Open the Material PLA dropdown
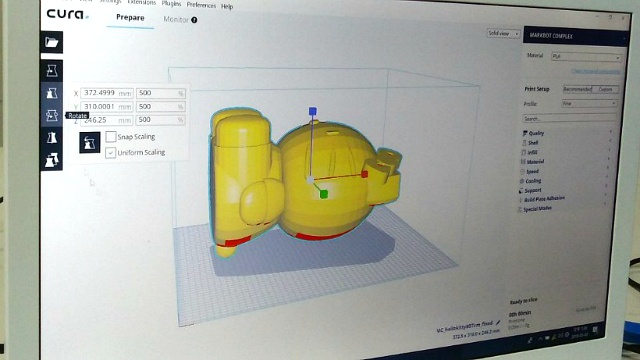This screenshot has width=640, height=360. click(x=586, y=57)
